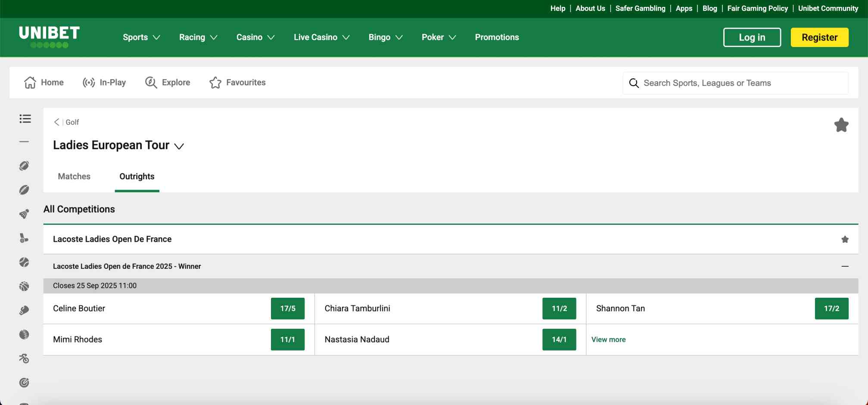Select the Darts icon in the sidebar

point(25,382)
